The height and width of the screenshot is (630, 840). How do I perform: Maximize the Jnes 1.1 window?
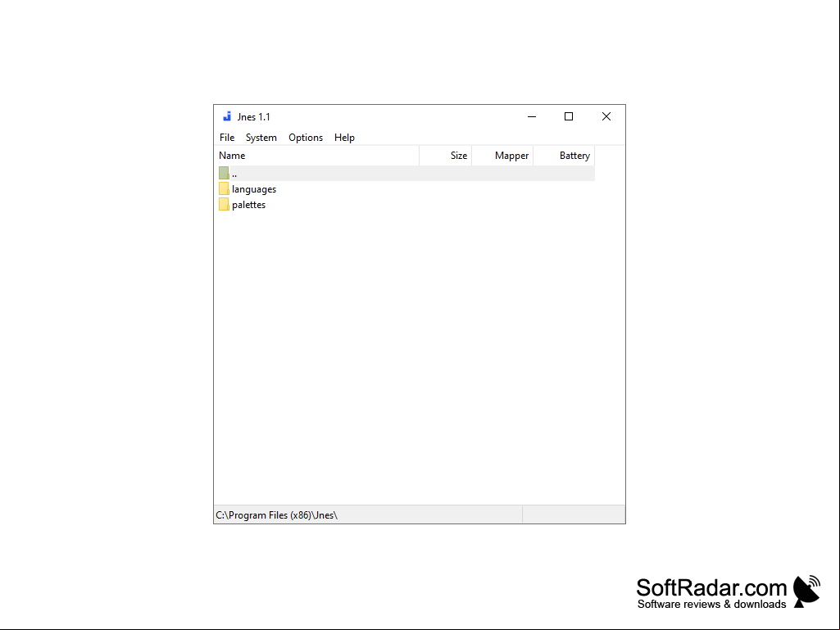[x=569, y=116]
